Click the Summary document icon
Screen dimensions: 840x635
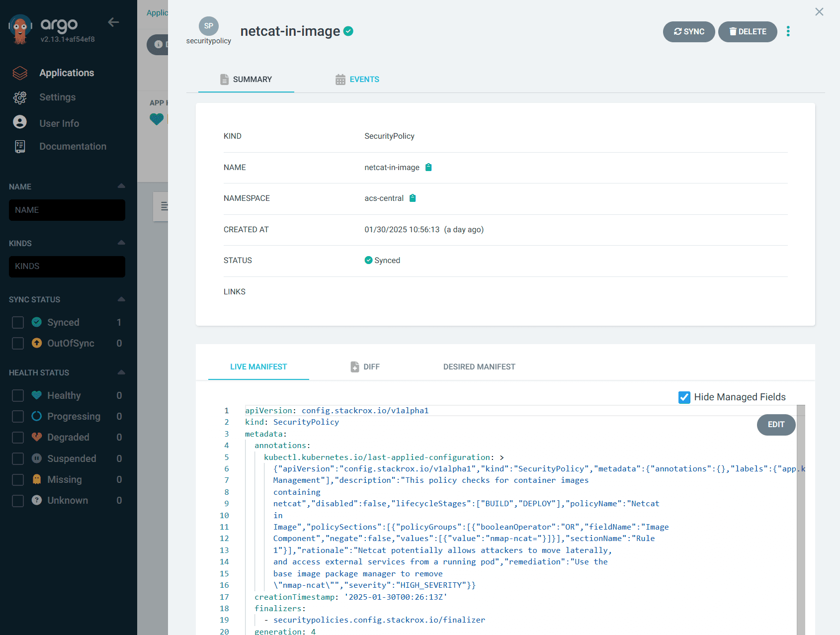click(225, 79)
